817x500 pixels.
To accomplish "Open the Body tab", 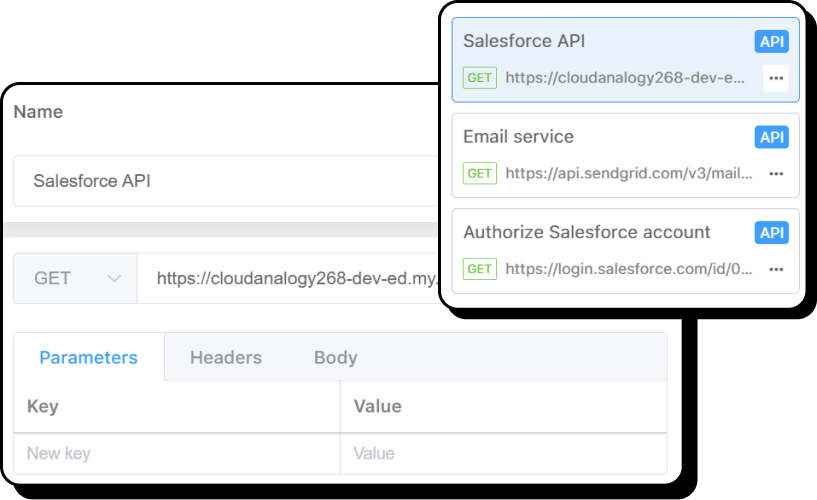I will pyautogui.click(x=335, y=357).
